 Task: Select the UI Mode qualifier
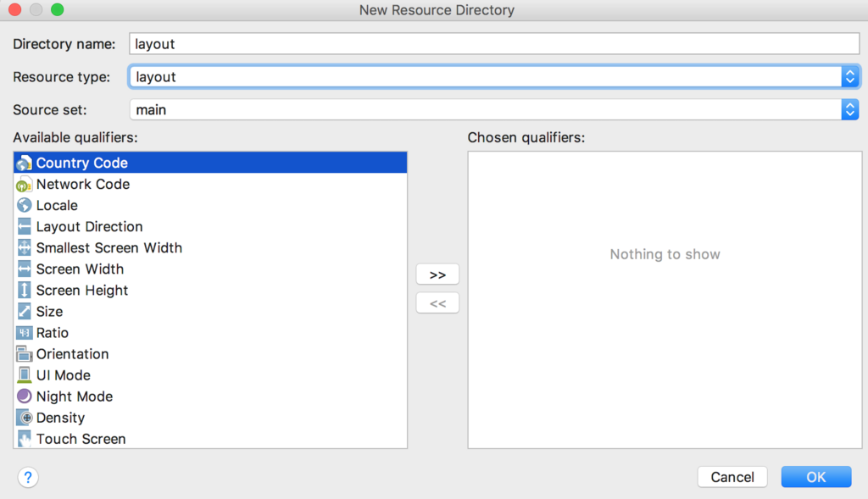210,375
